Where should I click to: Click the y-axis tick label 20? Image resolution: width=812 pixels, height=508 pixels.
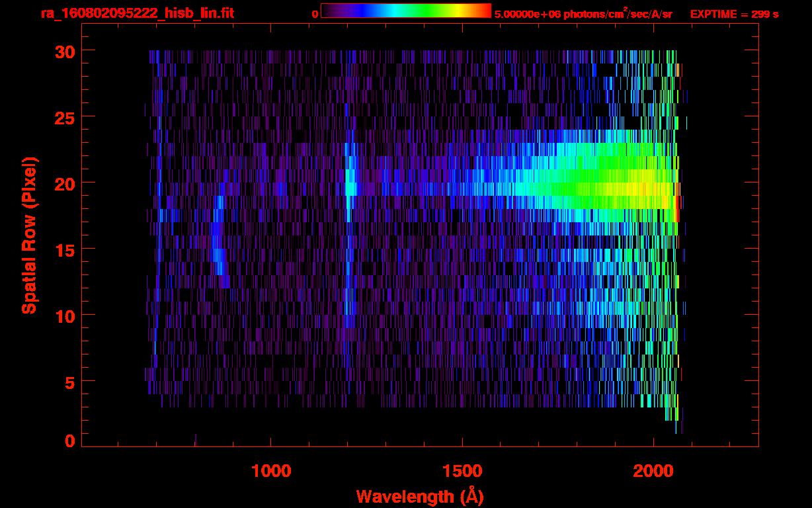(x=63, y=183)
